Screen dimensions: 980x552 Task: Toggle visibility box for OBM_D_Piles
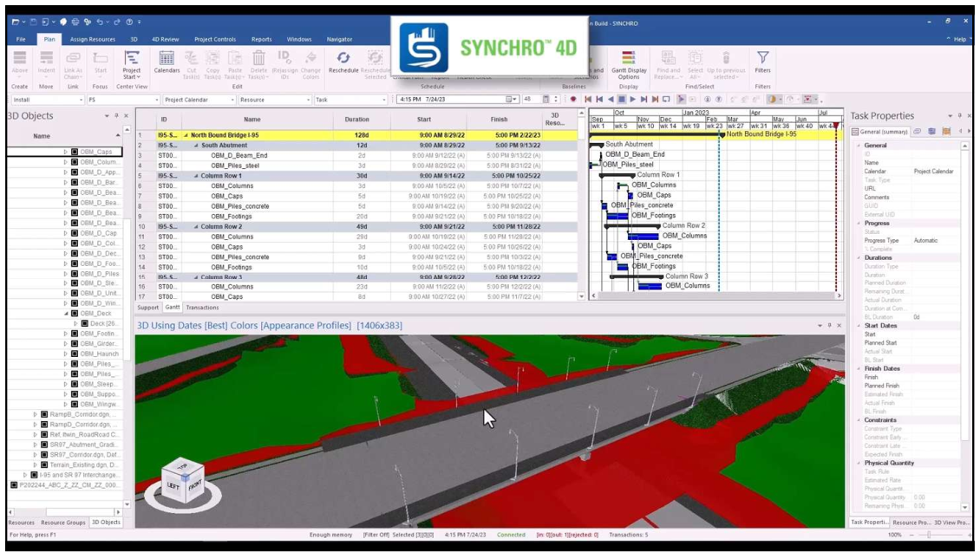click(x=75, y=274)
